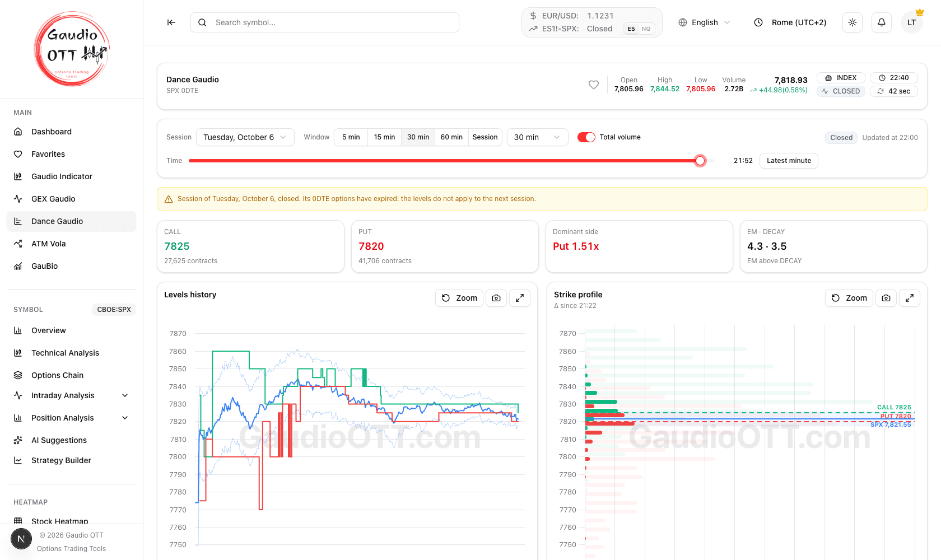Expand Levels history chart to fullscreen

click(520, 298)
